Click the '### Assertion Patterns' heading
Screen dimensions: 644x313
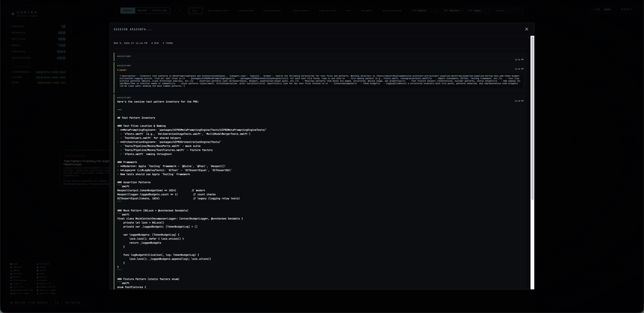tap(134, 182)
